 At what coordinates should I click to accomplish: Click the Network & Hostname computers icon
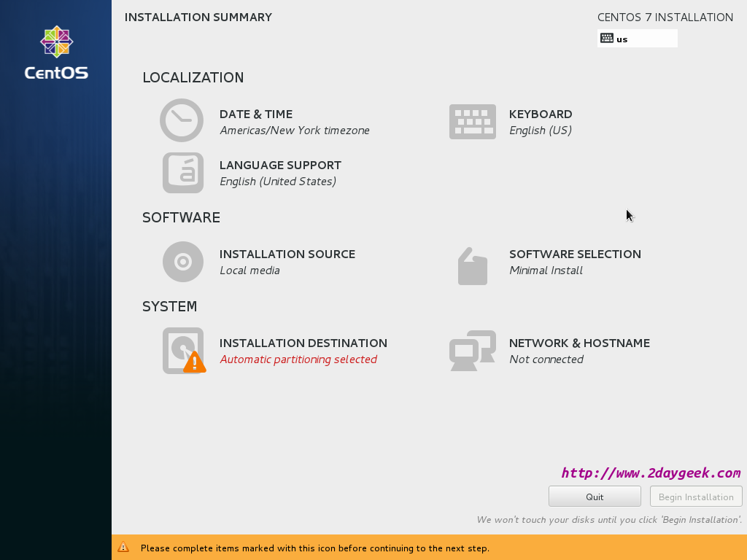(x=473, y=351)
